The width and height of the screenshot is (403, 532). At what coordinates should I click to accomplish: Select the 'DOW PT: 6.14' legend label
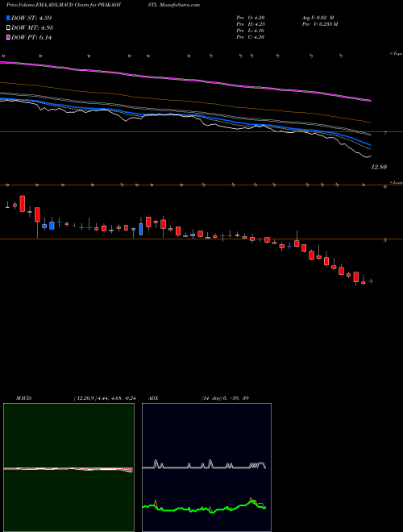(31, 38)
